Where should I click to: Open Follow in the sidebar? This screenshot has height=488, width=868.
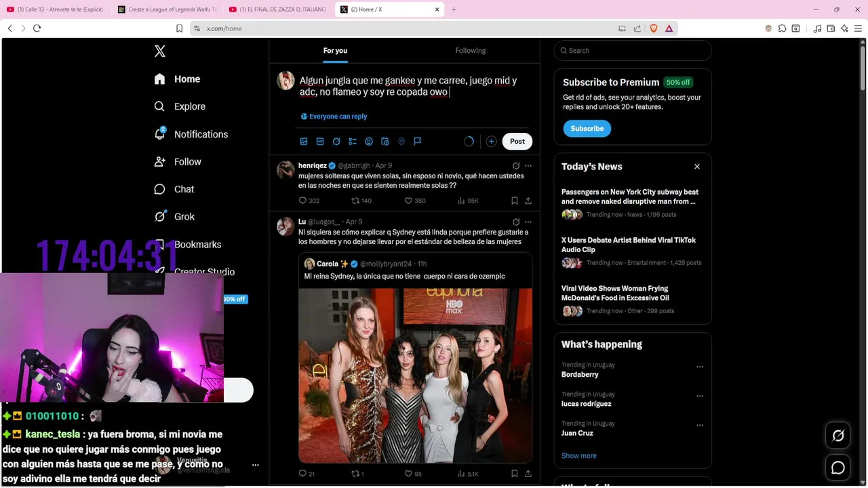pyautogui.click(x=178, y=162)
